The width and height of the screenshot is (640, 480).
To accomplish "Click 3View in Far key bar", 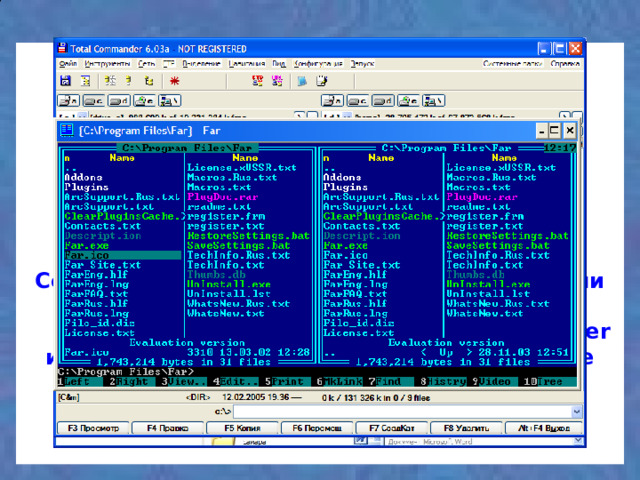I will [x=184, y=382].
